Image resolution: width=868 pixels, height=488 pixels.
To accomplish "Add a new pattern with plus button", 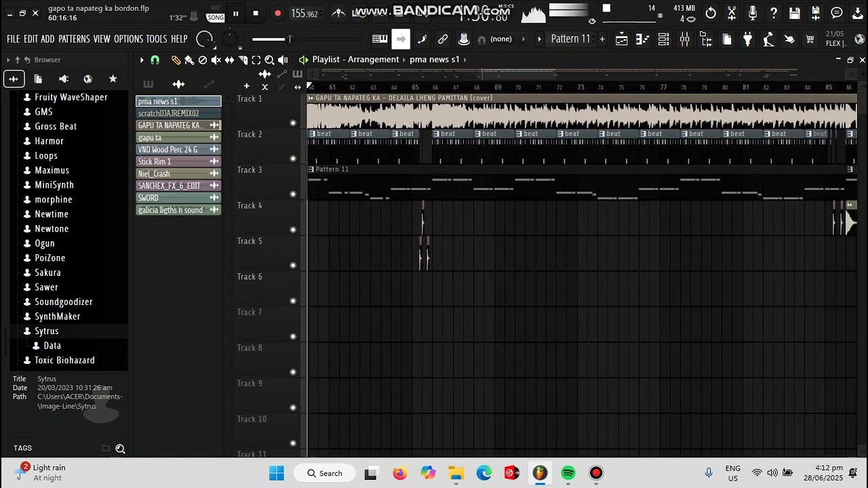I will pos(601,39).
